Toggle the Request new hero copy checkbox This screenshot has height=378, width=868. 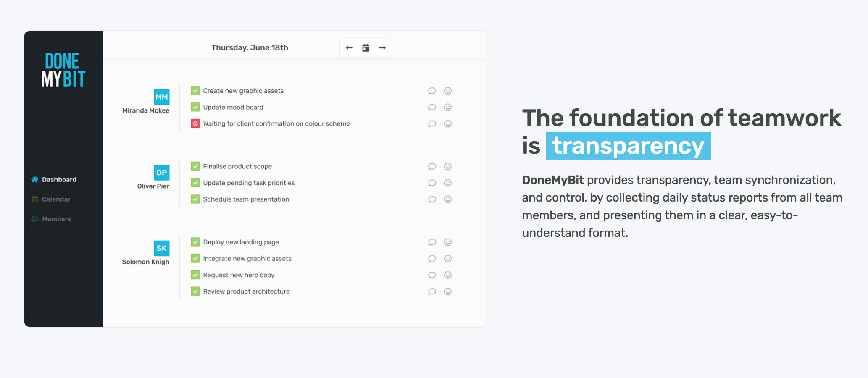coord(195,275)
